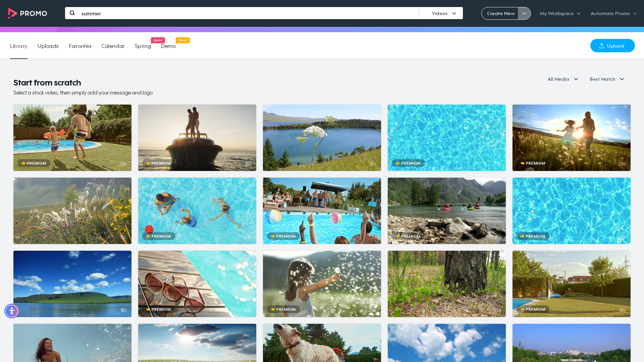The image size is (644, 362).
Task: Click the PREMIUM badge on children swimming video
Action: point(159,236)
